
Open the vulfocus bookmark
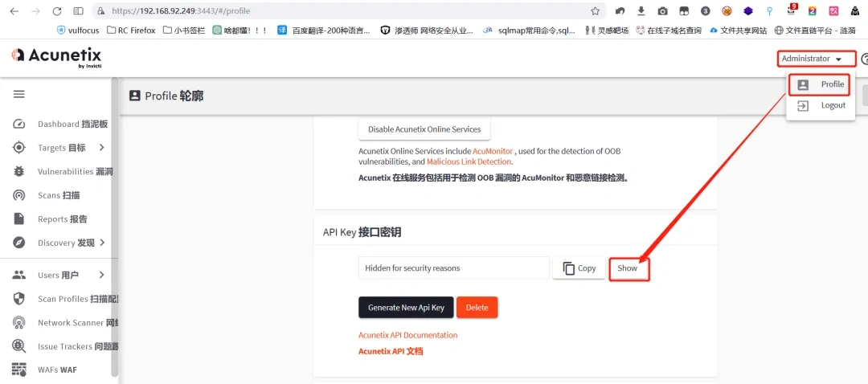pos(78,31)
